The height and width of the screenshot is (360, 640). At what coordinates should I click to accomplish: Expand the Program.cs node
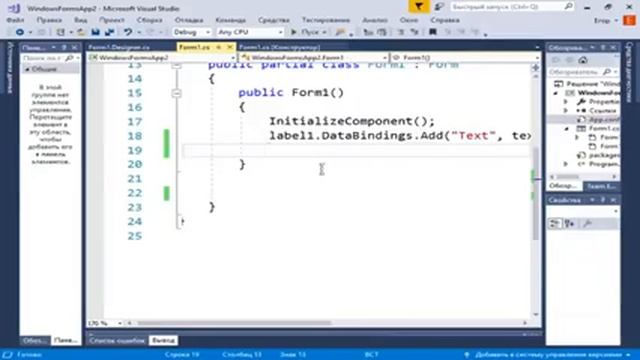pyautogui.click(x=566, y=164)
